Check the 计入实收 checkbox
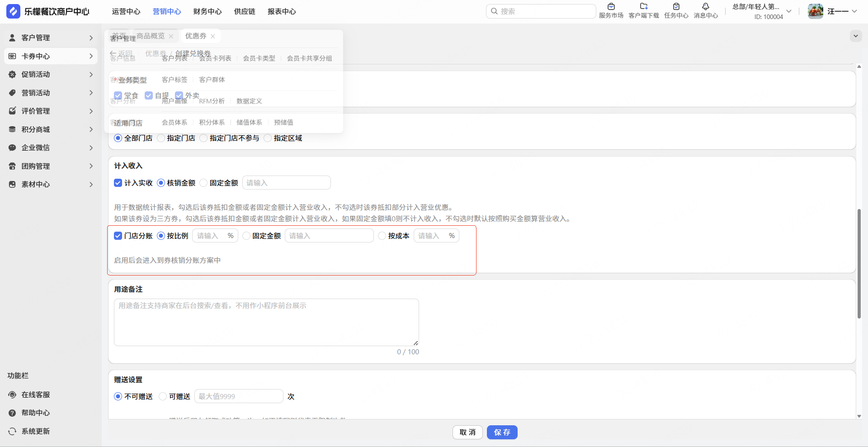Image resolution: width=868 pixels, height=447 pixels. pos(118,183)
